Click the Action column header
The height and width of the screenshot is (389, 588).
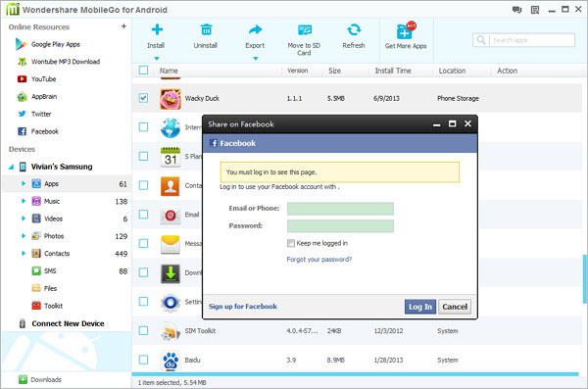pos(507,71)
